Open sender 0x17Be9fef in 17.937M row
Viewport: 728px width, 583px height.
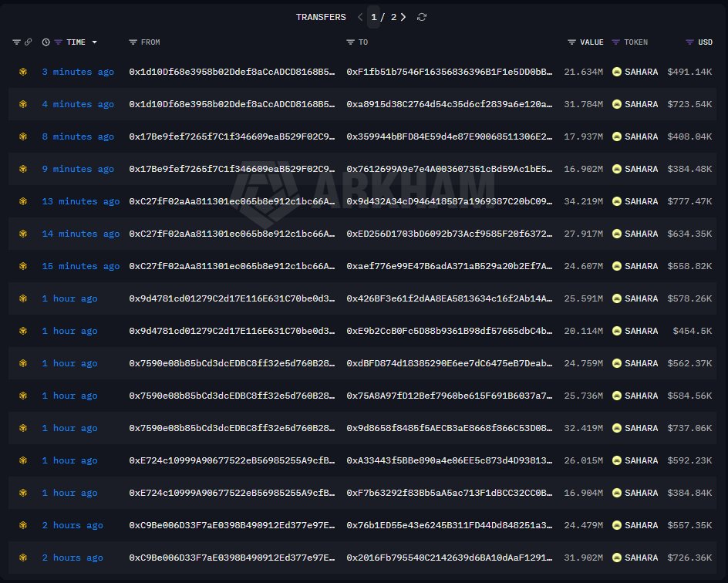point(232,137)
